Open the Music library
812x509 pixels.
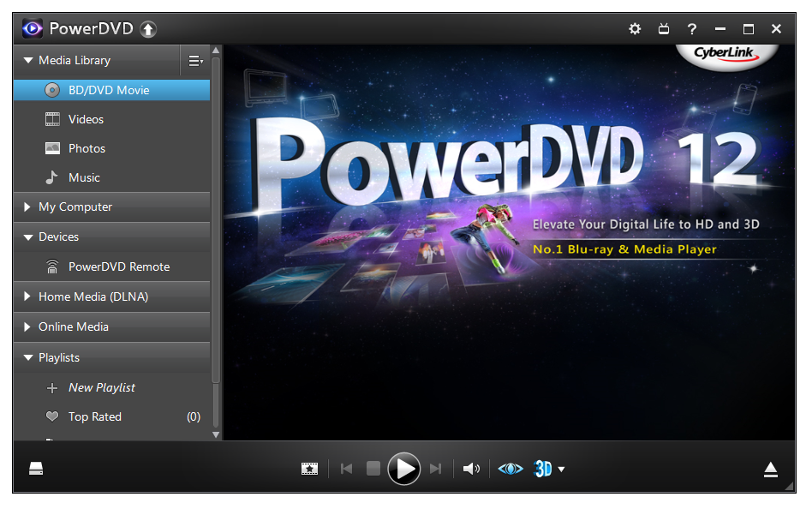(x=86, y=177)
